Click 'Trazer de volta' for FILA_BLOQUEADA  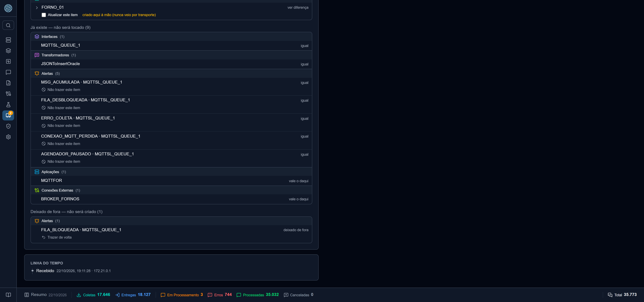[x=57, y=237]
